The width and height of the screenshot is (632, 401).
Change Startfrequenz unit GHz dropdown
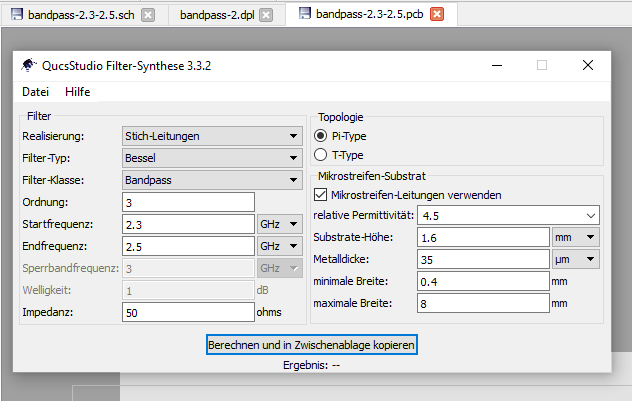click(280, 224)
